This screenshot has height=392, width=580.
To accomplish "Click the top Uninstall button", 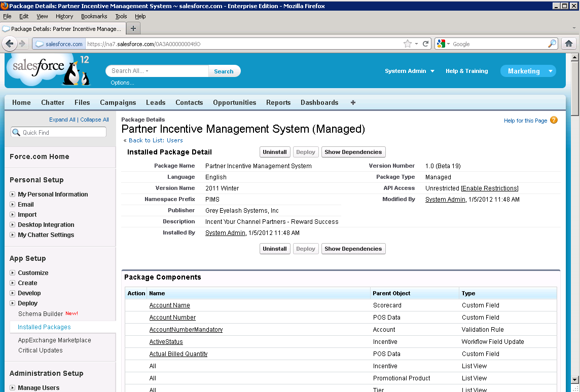I will point(275,152).
